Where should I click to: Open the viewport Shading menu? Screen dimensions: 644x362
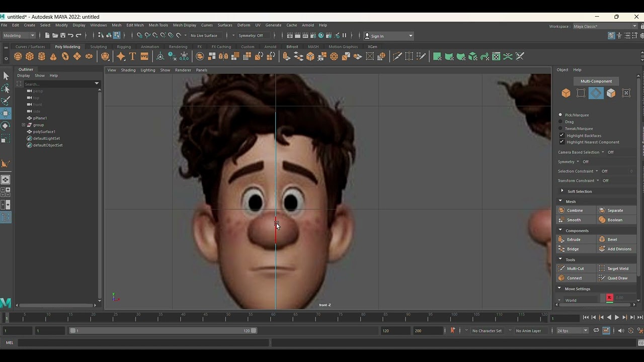(128, 70)
